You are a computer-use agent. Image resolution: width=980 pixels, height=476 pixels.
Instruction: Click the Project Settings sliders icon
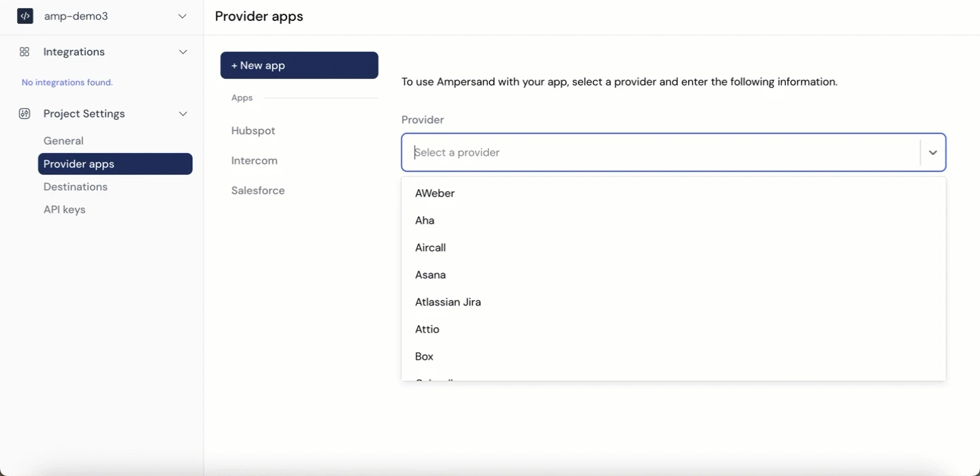tap(24, 114)
